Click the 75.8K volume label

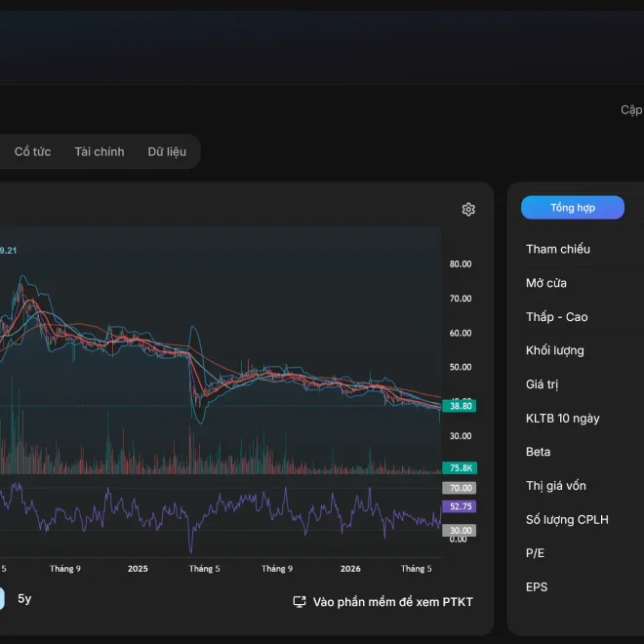[x=460, y=467]
